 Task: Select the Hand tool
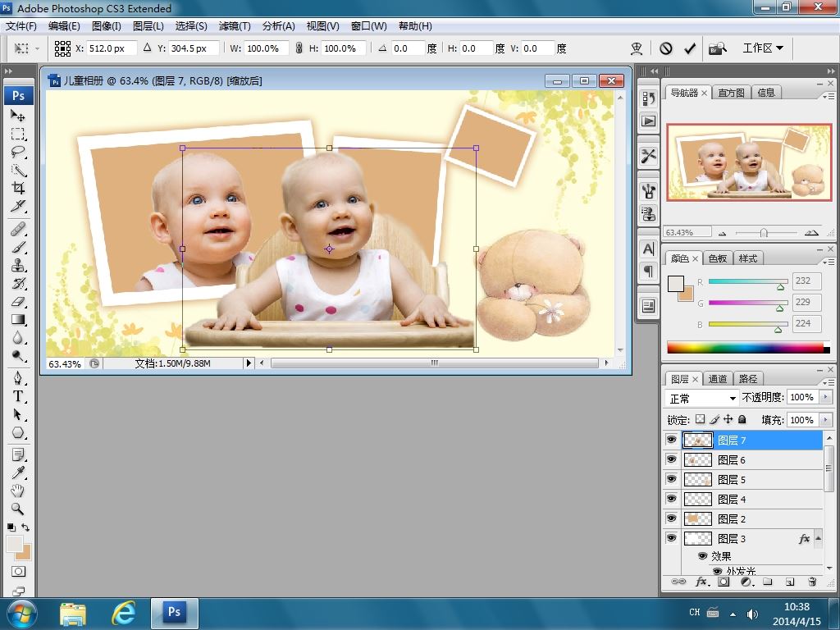click(18, 491)
